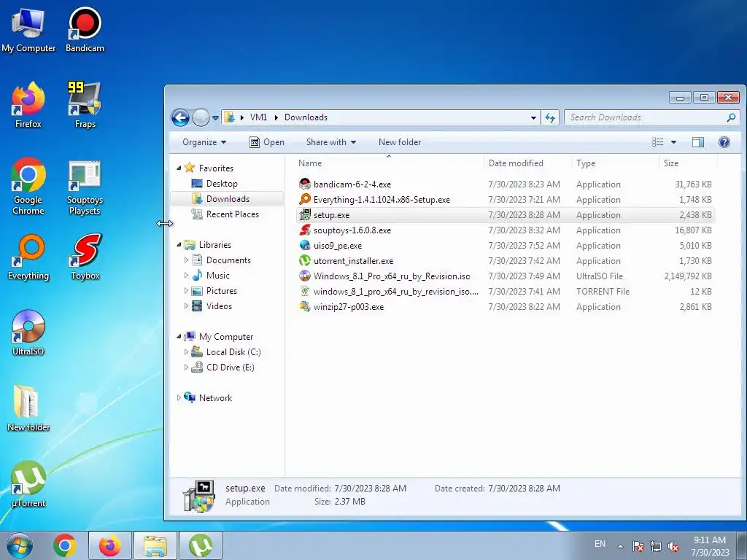Click the µTorrent taskbar button
The height and width of the screenshot is (560, 747).
point(201,545)
